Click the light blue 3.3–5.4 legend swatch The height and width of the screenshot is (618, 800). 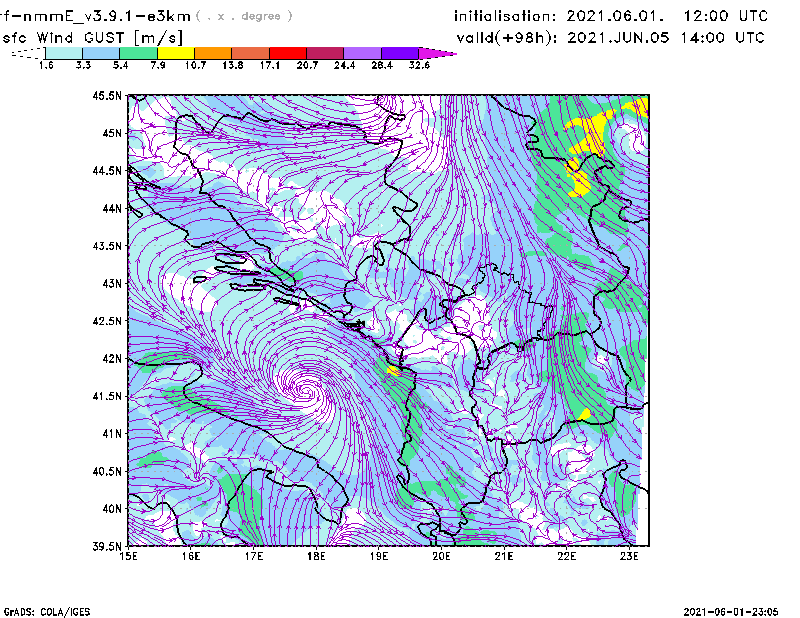[101, 53]
